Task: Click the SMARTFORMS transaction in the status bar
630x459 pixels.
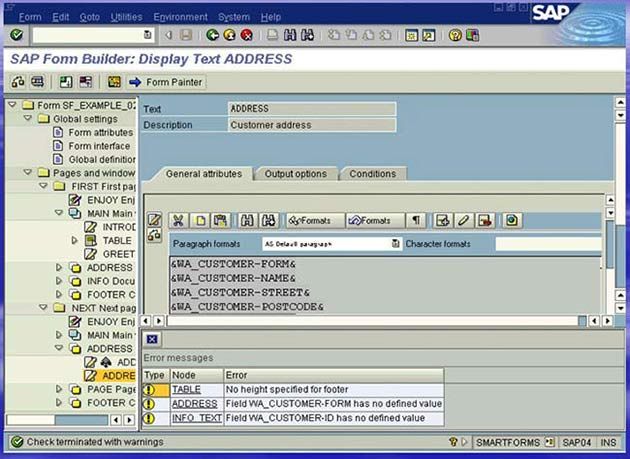Action: pos(508,443)
